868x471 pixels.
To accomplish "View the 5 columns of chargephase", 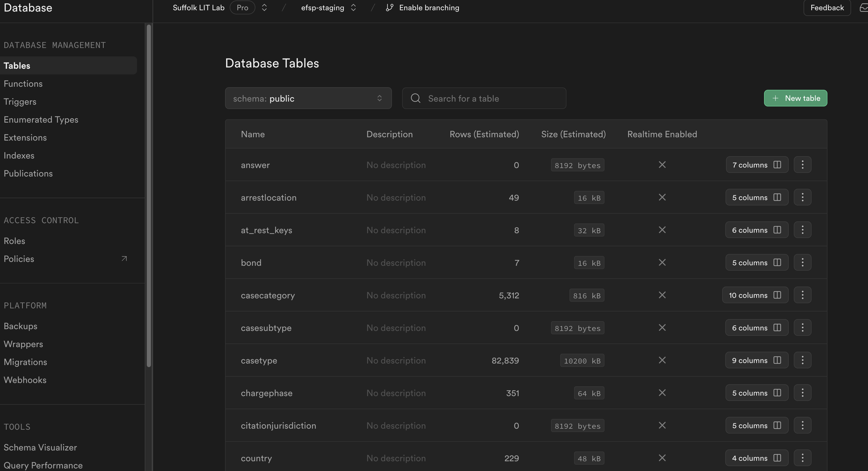I will click(x=757, y=393).
